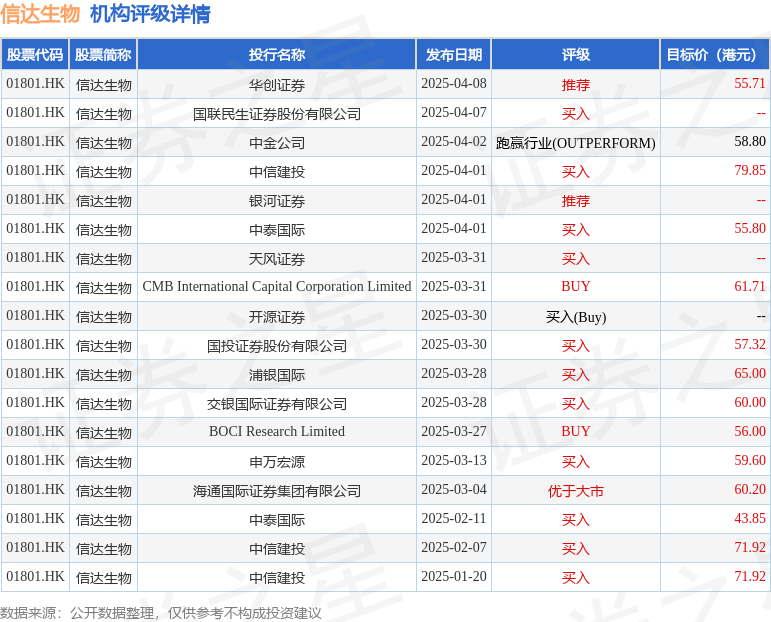Click target price 60.00
Viewport: 771px width, 622px height.
[x=750, y=403]
